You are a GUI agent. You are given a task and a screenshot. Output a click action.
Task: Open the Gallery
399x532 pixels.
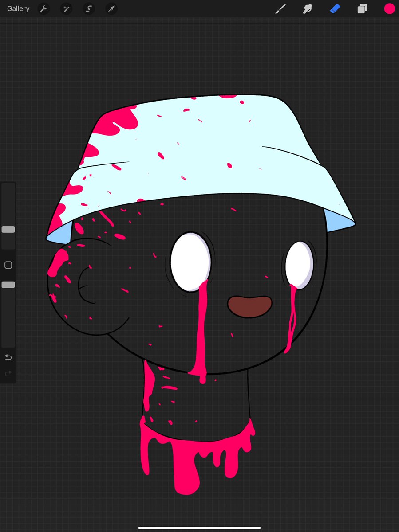(x=18, y=8)
